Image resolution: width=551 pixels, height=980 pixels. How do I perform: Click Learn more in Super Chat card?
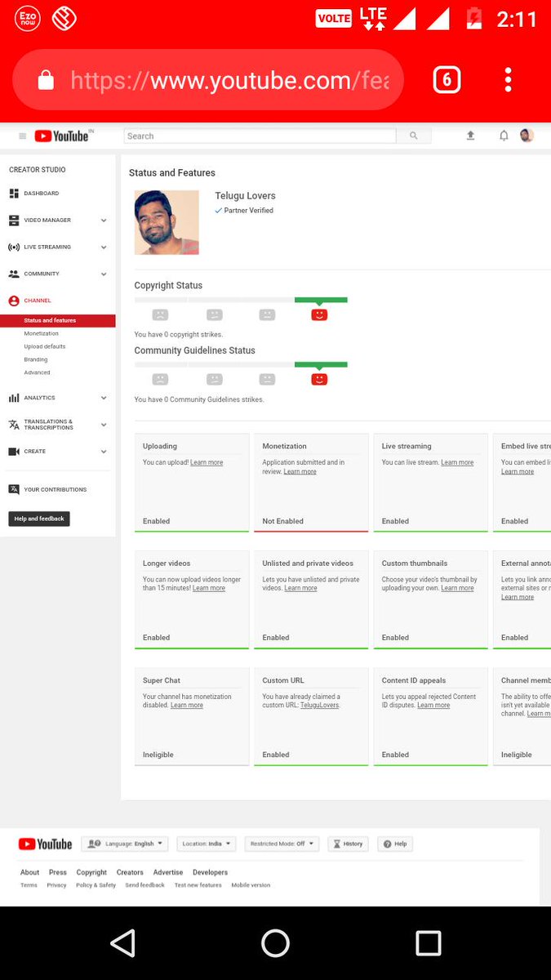coord(187,705)
